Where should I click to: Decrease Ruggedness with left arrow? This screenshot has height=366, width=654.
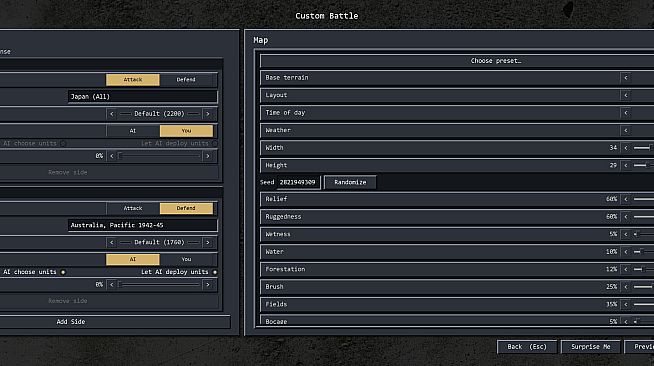626,217
